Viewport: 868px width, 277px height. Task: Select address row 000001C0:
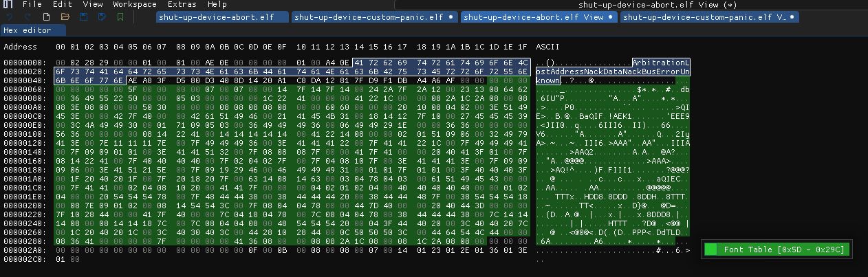point(26,187)
